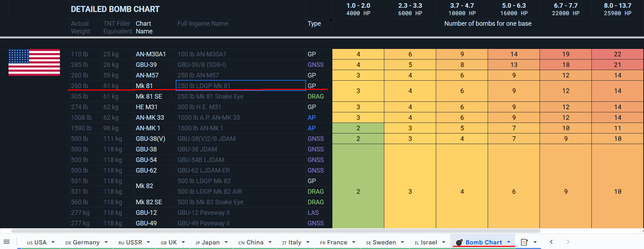Image resolution: width=644 pixels, height=249 pixels.
Task: Select the 'GBU-39/B (SDB-I)' cell
Action: click(x=241, y=65)
